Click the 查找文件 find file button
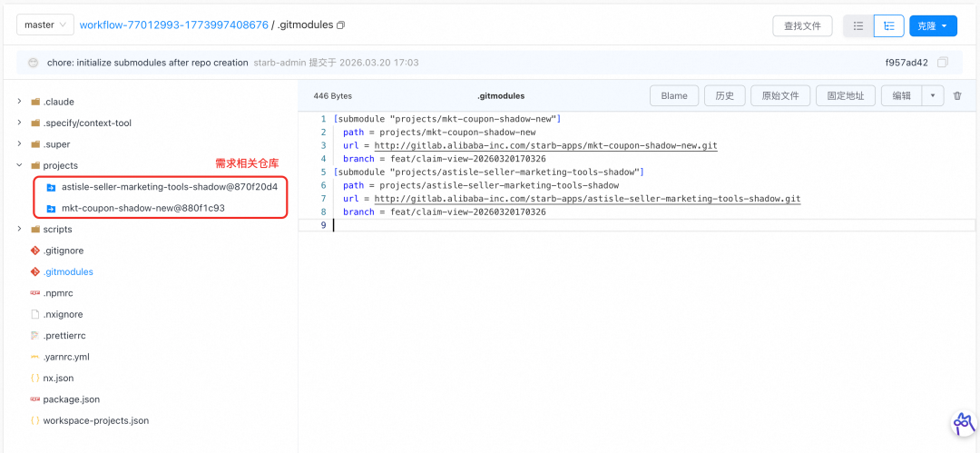 tap(802, 26)
